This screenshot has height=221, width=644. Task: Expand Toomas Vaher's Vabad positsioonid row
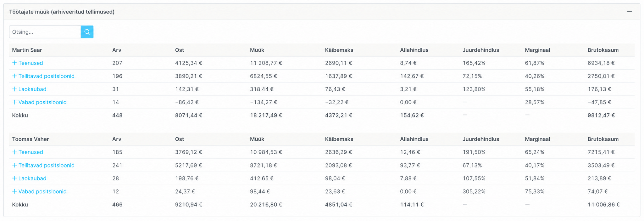(39, 191)
